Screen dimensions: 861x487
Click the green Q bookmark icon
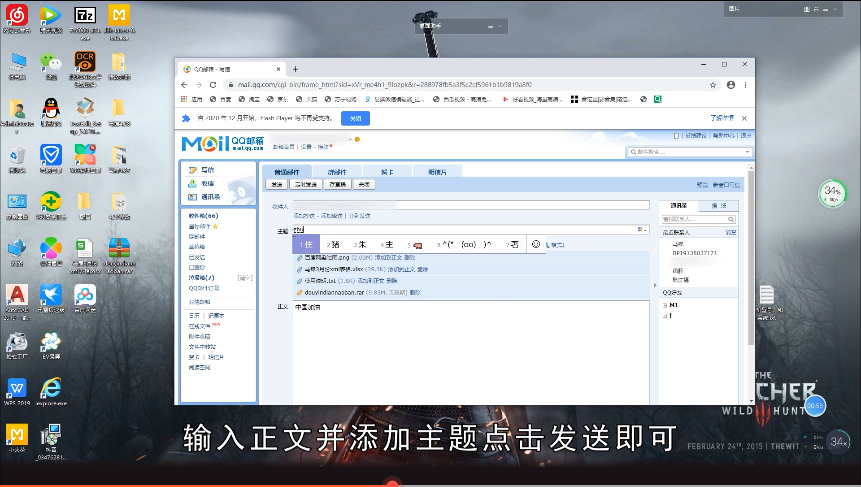[x=657, y=99]
